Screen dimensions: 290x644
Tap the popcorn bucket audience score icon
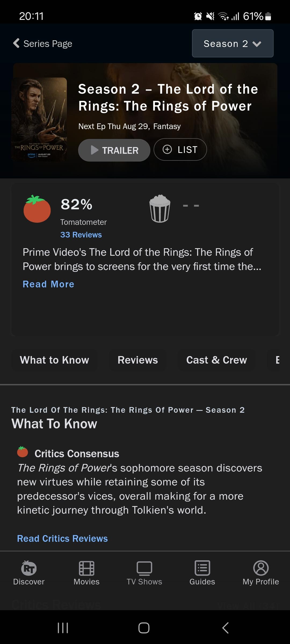[x=160, y=209]
